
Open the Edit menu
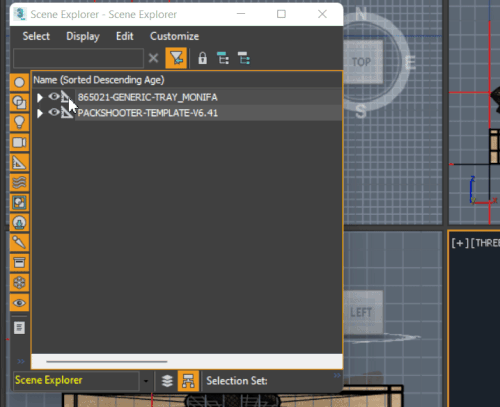coord(125,36)
